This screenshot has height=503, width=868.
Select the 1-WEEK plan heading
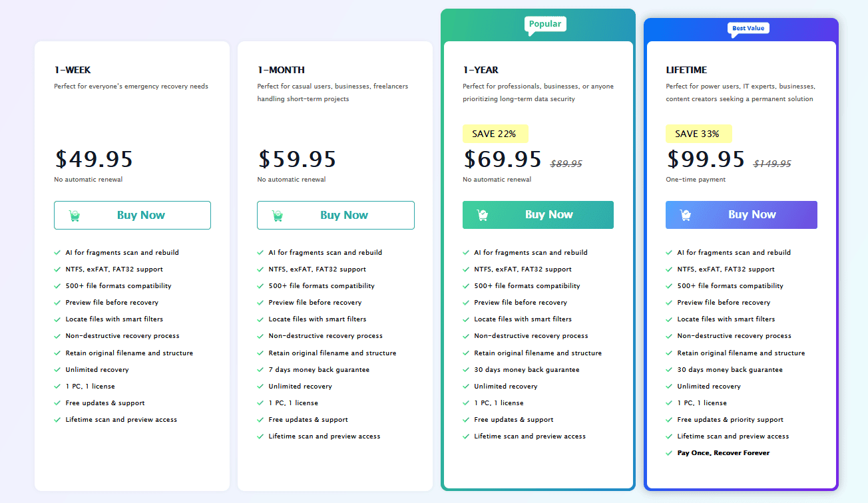pos(73,70)
